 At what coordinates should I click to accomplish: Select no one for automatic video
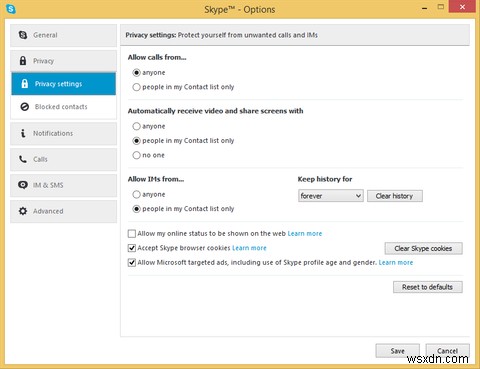click(x=136, y=155)
